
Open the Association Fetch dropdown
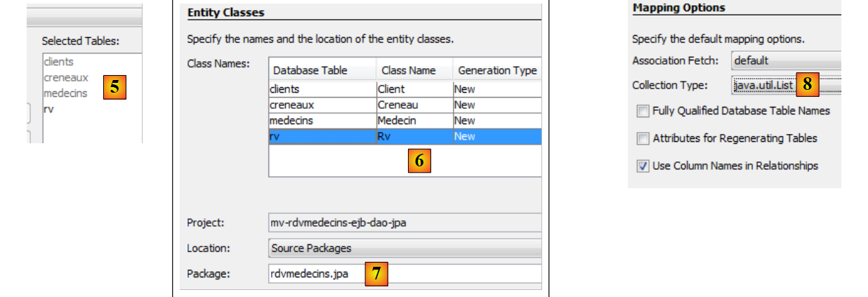pyautogui.click(x=785, y=60)
